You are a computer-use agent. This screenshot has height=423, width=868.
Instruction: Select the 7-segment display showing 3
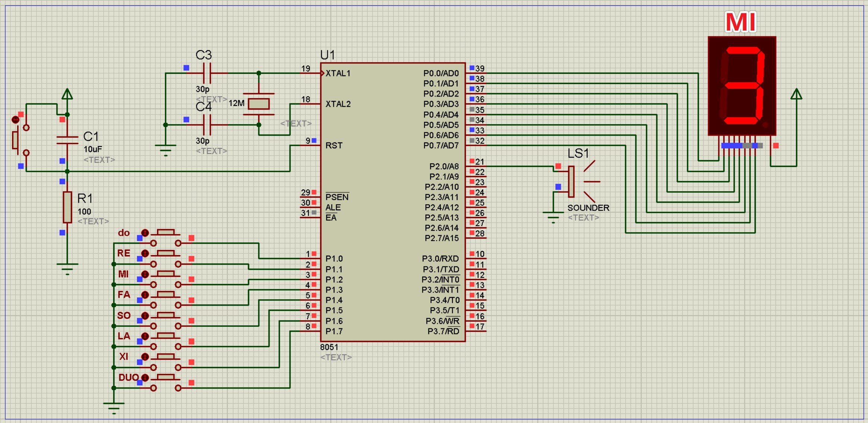[x=742, y=86]
